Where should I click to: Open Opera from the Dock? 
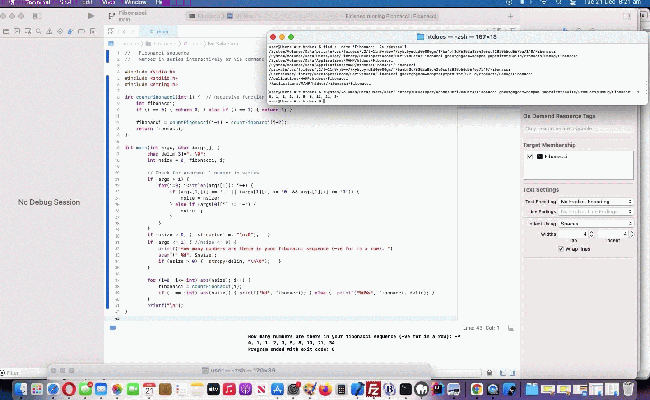[69, 389]
